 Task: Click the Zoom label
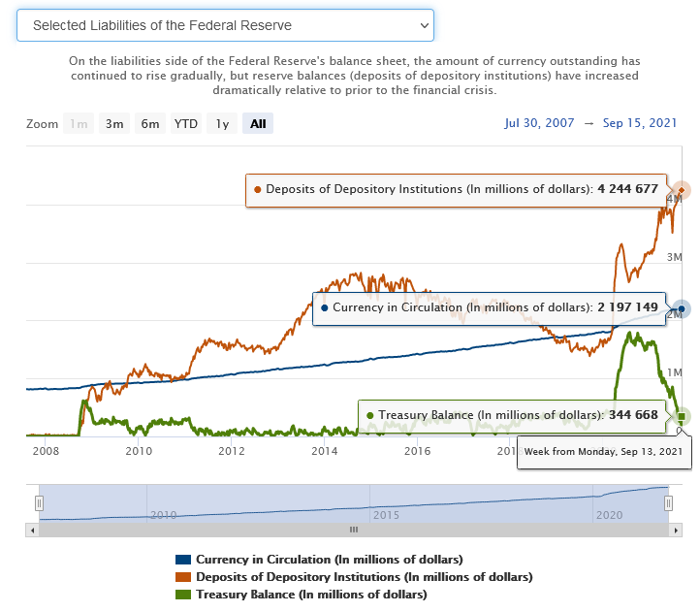pos(42,124)
